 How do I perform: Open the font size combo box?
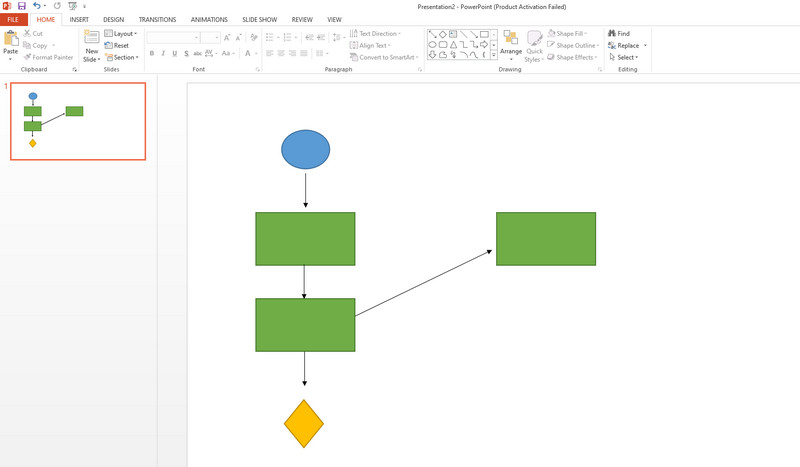coord(210,37)
